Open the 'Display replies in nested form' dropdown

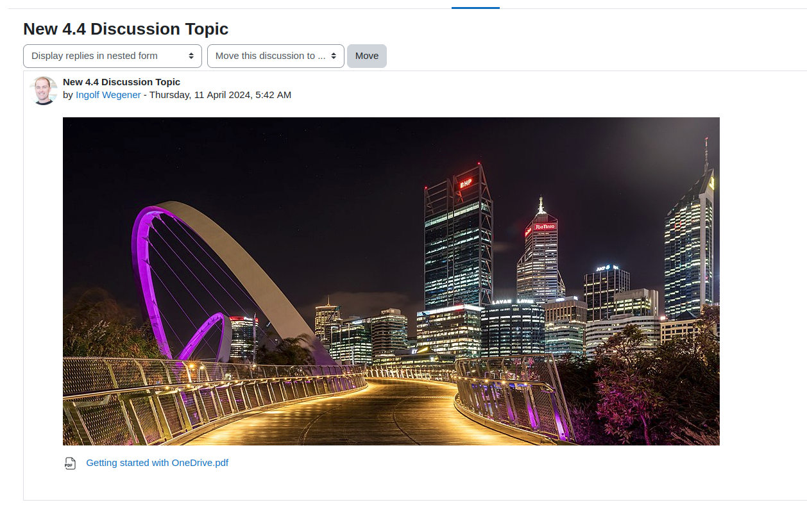112,56
